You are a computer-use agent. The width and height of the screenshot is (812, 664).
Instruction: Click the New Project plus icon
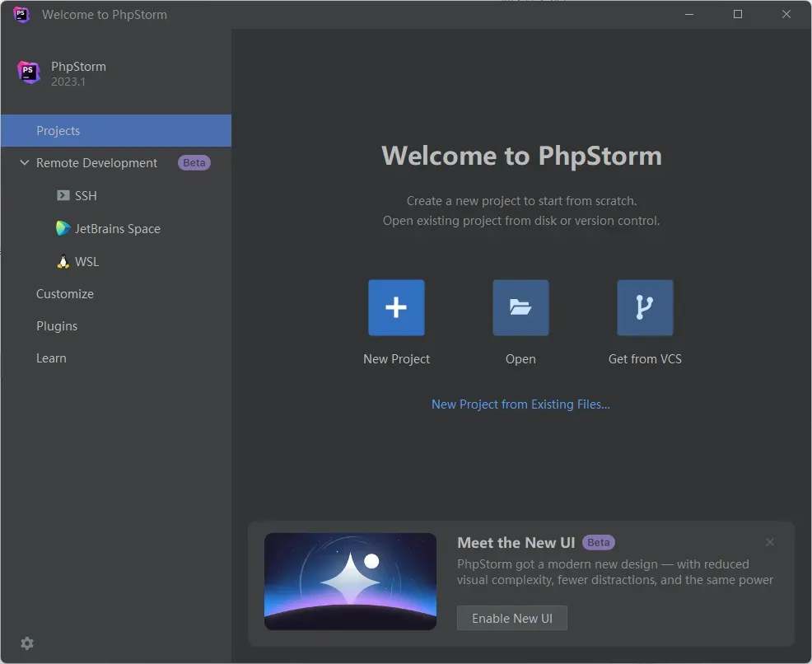[396, 307]
